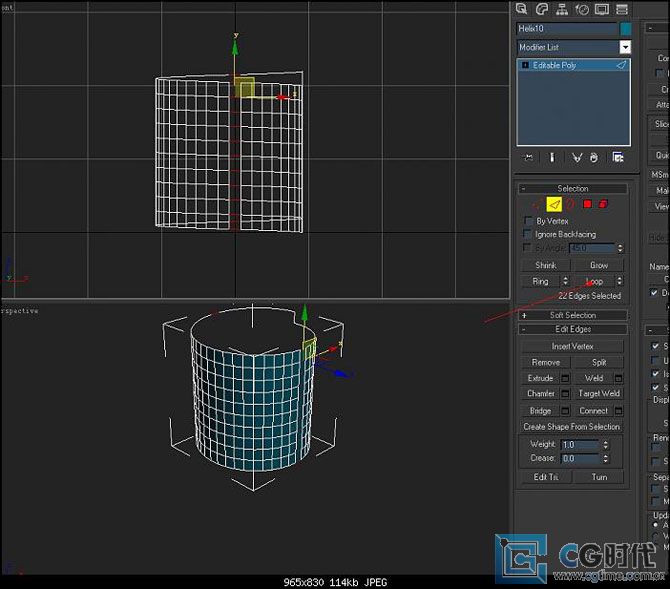670x589 pixels.
Task: Click the Insert Vertex button
Action: [572, 347]
